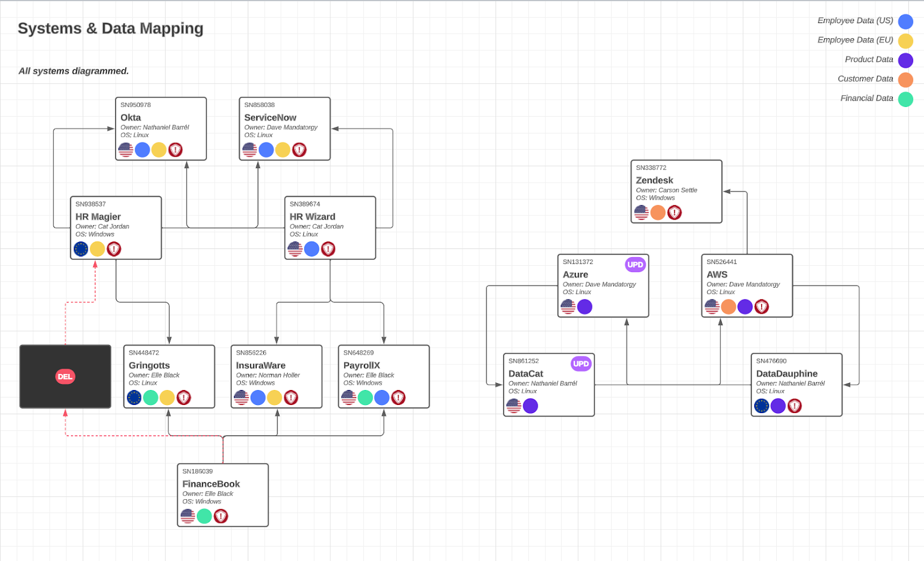Select the FinanceBook title text
The height and width of the screenshot is (561, 924).
pos(211,484)
